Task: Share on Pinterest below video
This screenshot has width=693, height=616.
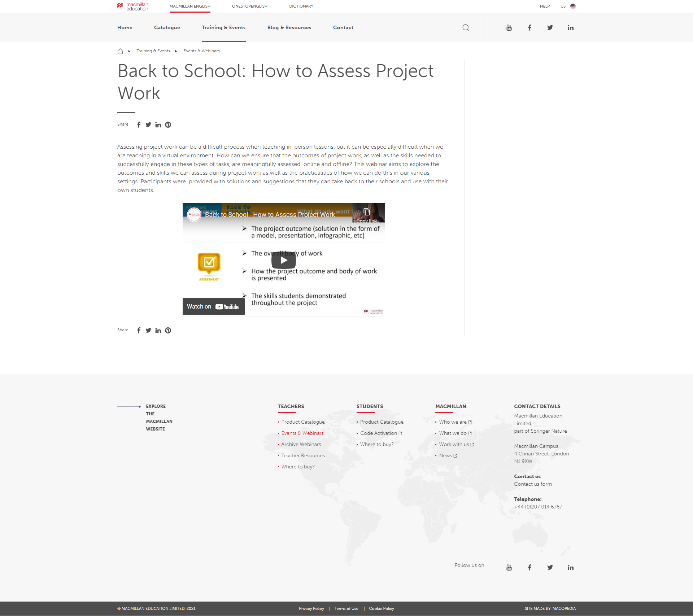Action: click(168, 331)
